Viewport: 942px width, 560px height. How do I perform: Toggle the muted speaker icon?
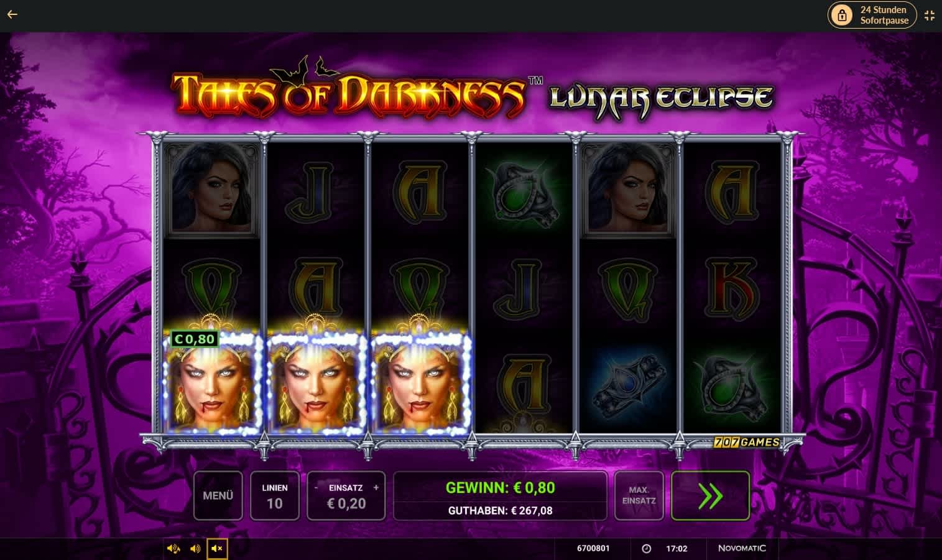(x=217, y=549)
